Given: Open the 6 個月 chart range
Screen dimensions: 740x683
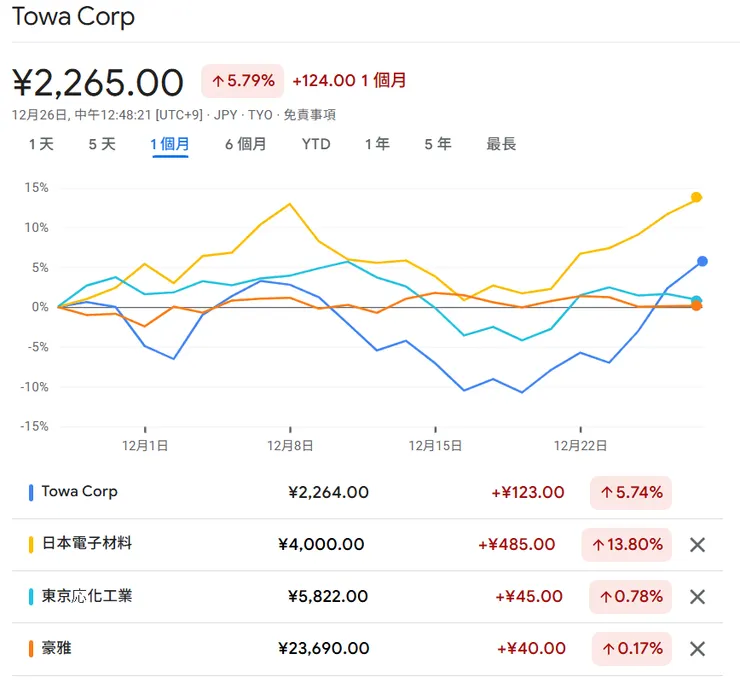Looking at the screenshot, I should pyautogui.click(x=245, y=144).
